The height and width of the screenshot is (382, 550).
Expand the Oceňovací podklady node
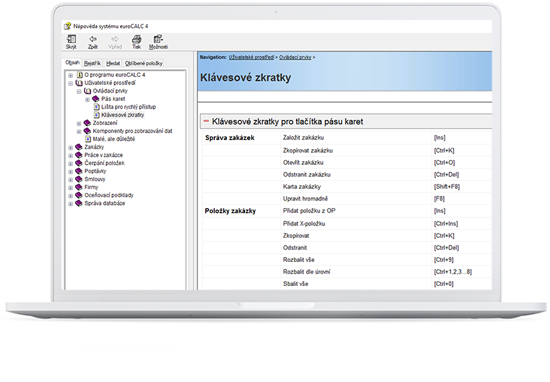coord(71,196)
